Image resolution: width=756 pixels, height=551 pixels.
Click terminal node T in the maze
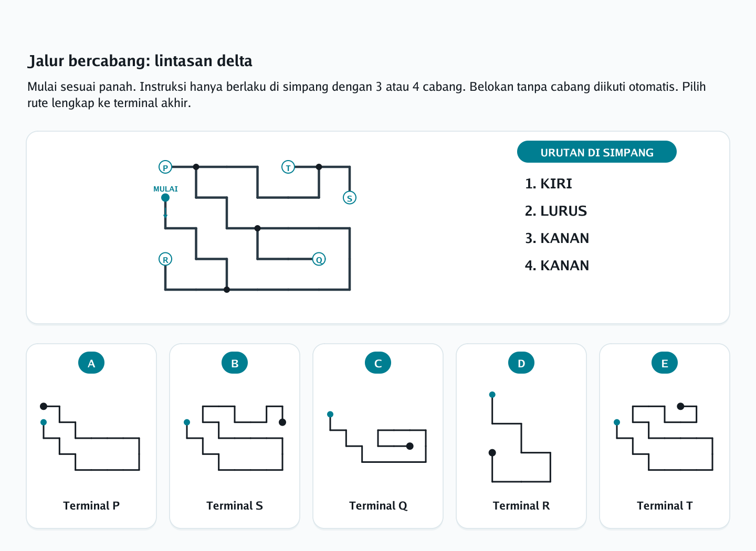pos(288,167)
